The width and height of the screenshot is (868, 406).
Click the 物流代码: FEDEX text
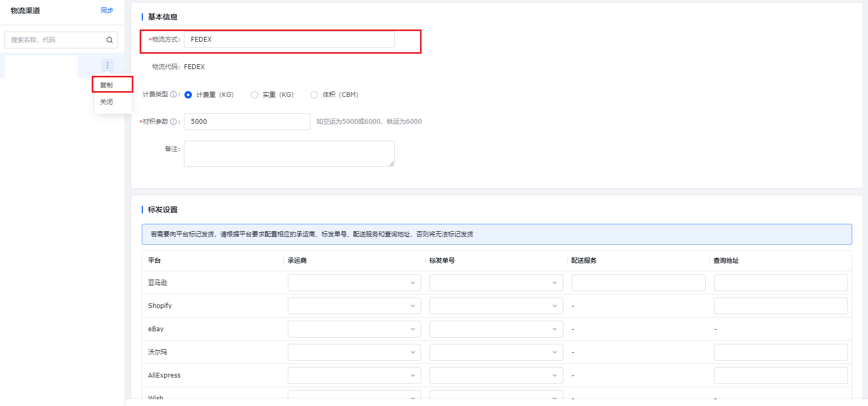(x=179, y=67)
